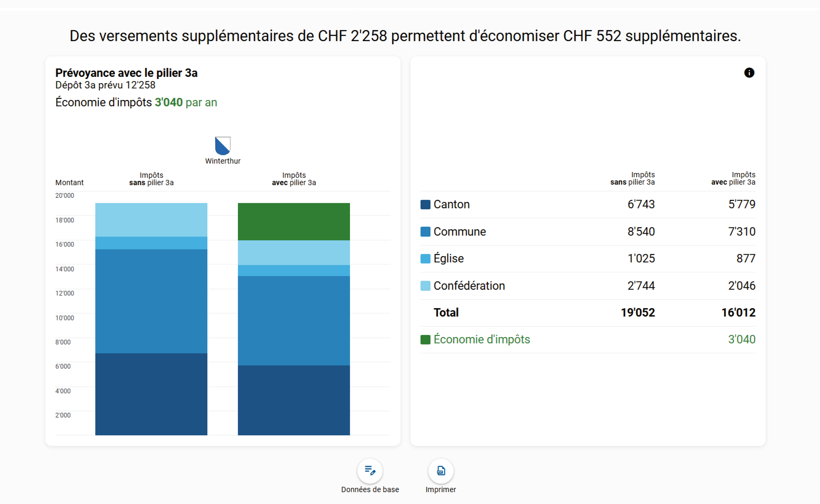Click the Prévoyance avec le pilier 3a heading
820x504 pixels.
coord(126,73)
